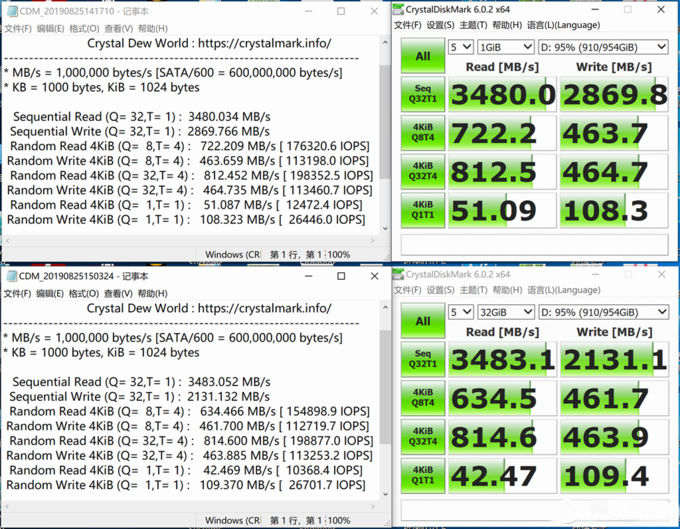This screenshot has height=529, width=680.
Task: Open 查看(V) menu in CDM_20190825150324 Notepad
Action: [x=118, y=293]
